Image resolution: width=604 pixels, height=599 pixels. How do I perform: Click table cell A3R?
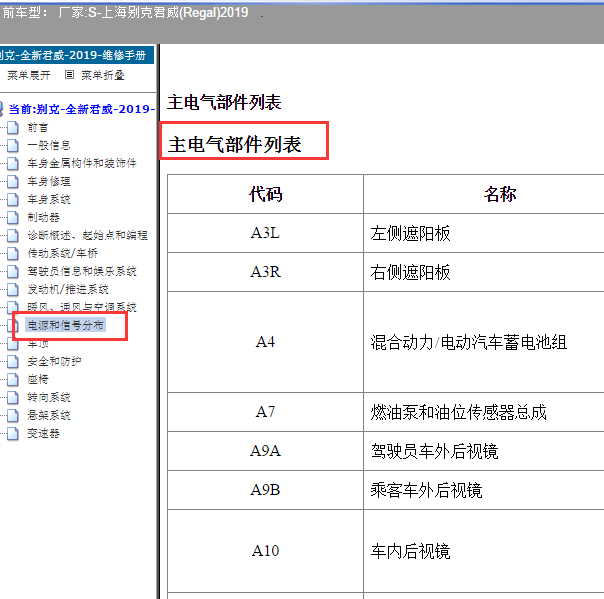coord(265,272)
